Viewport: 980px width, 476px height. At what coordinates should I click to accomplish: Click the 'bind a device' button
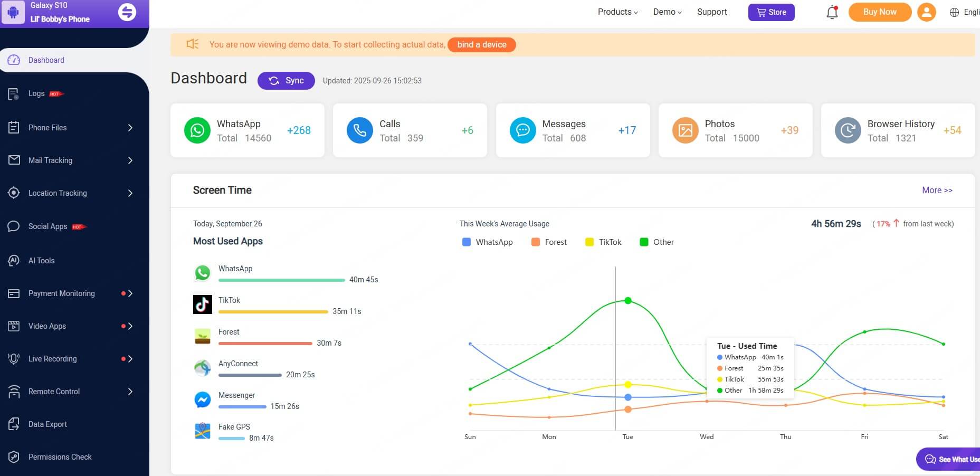tap(481, 45)
